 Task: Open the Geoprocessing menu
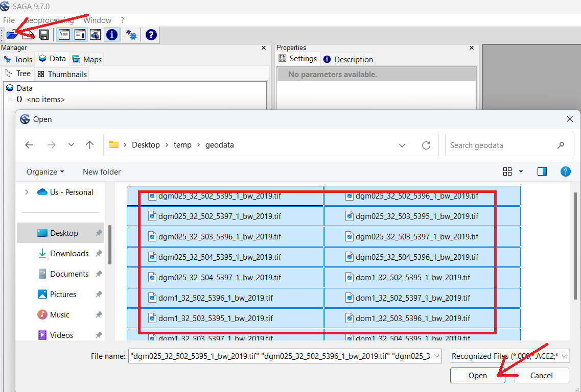pyautogui.click(x=49, y=20)
